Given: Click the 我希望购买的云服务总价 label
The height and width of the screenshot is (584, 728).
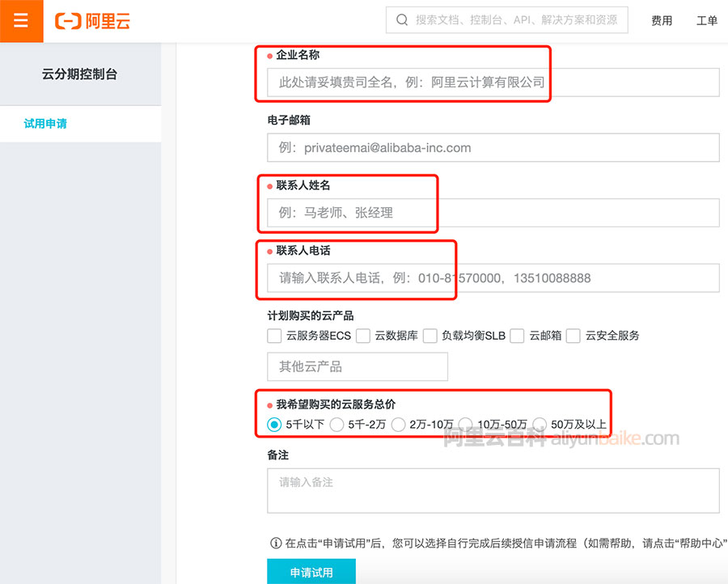Looking at the screenshot, I should [x=336, y=404].
